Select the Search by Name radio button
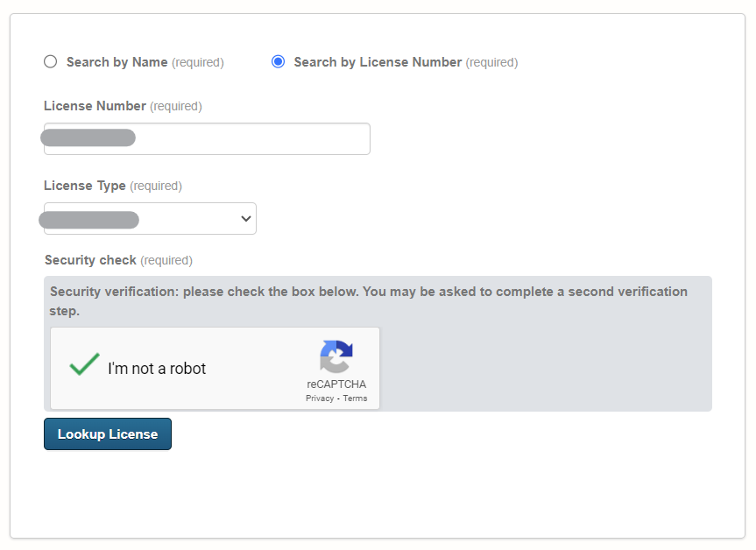The height and width of the screenshot is (550, 756). [50, 61]
